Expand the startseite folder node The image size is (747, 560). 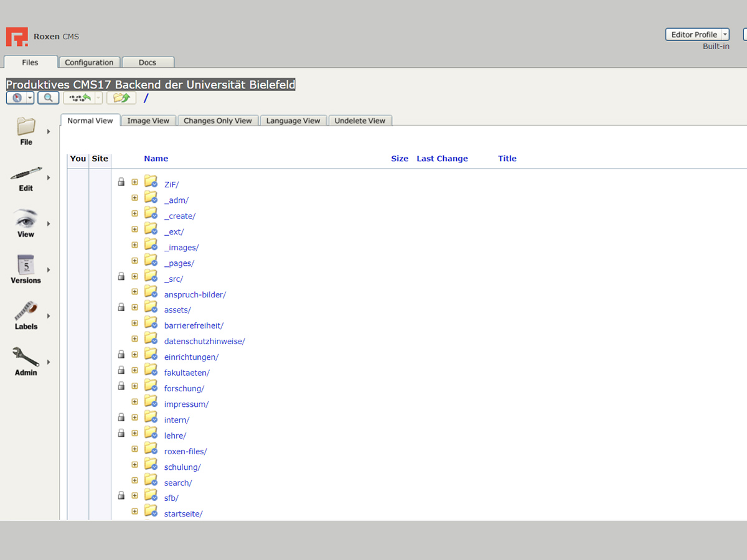[134, 511]
